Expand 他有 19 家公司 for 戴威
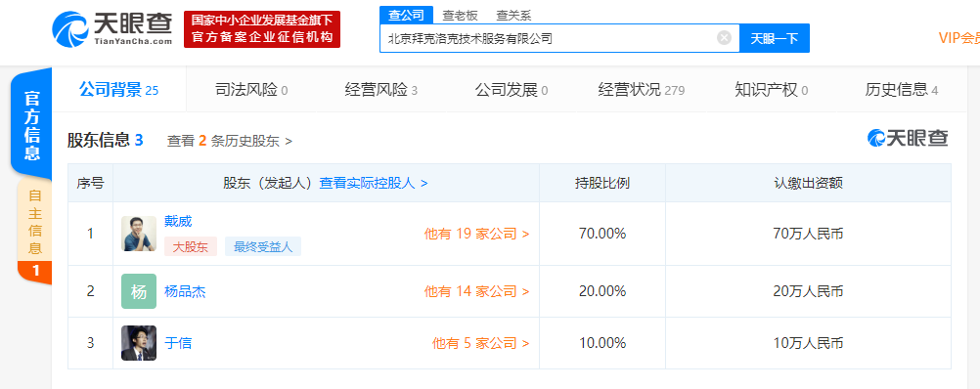980x389 pixels. tap(477, 235)
